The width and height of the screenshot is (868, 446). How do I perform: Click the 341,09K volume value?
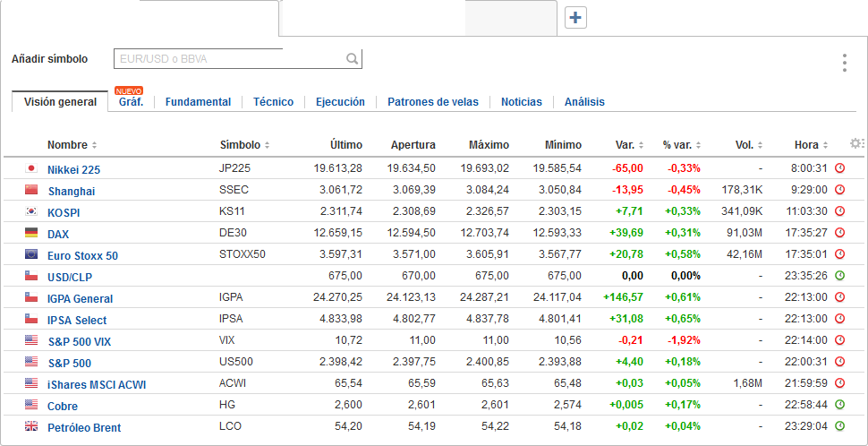pyautogui.click(x=743, y=211)
